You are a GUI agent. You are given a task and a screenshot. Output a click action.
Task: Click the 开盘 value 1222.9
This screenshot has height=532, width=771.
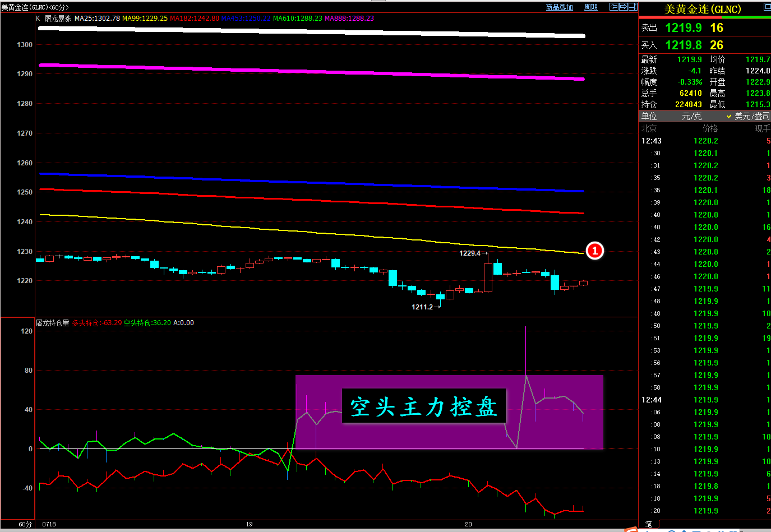pos(758,82)
